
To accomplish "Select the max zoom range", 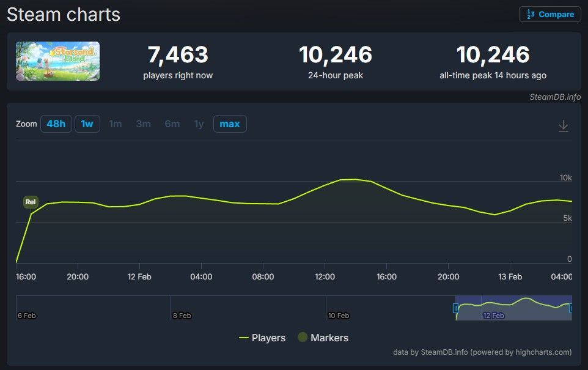I will tap(229, 124).
